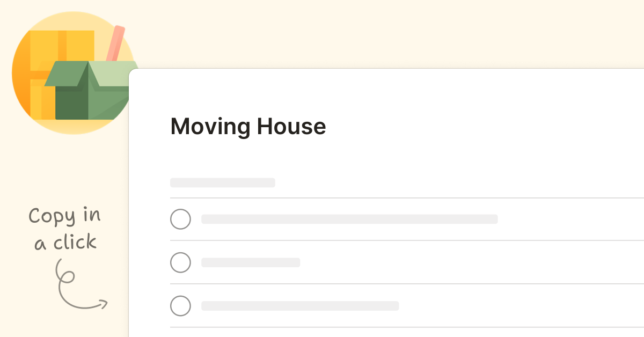
Task: Click the Moving House title
Action: 248,127
